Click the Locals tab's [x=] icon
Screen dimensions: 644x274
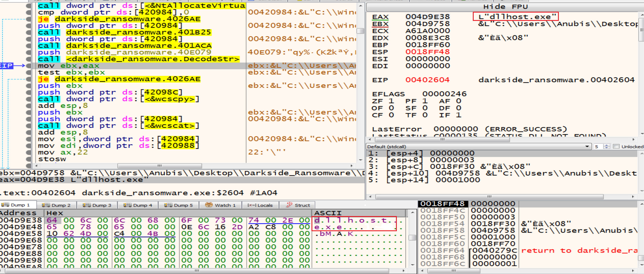[252, 205]
